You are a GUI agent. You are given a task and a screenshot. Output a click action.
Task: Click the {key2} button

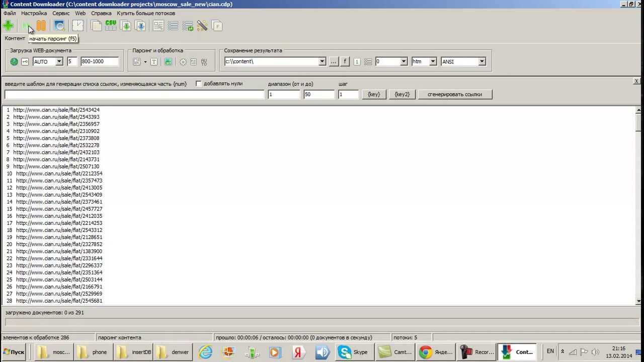pos(402,94)
